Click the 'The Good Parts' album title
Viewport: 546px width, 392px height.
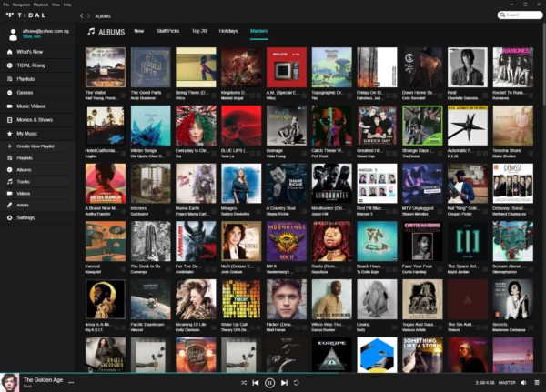(146, 93)
